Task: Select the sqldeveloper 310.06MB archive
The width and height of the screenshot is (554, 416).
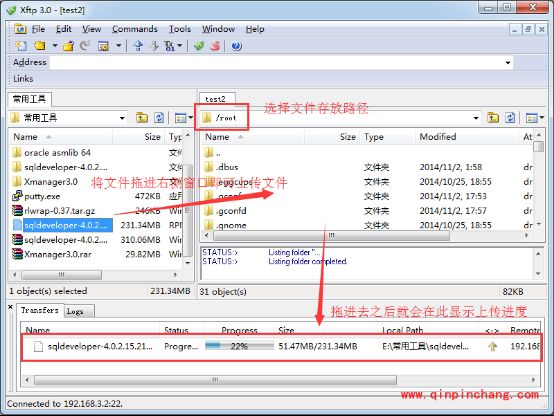Action: [60, 240]
